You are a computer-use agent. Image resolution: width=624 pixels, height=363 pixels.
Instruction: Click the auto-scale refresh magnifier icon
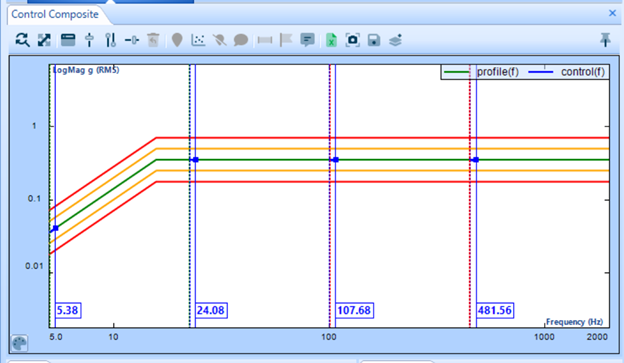click(x=22, y=40)
